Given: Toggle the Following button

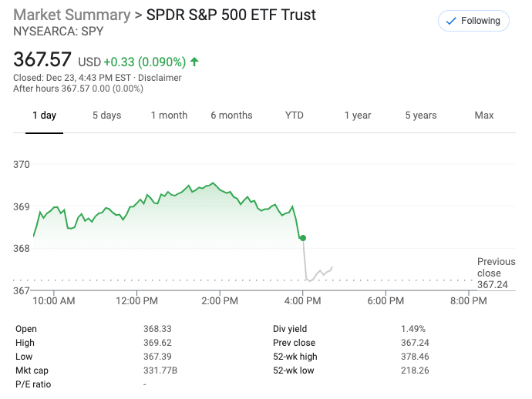Looking at the screenshot, I should 473,22.
